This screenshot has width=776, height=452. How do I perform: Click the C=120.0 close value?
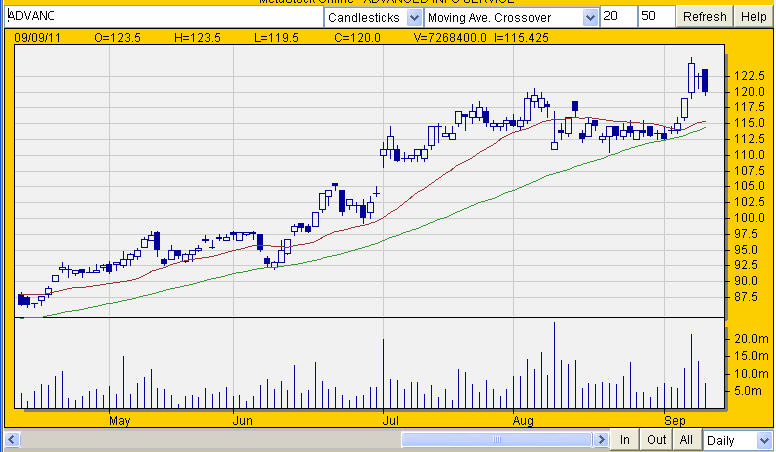coord(357,38)
